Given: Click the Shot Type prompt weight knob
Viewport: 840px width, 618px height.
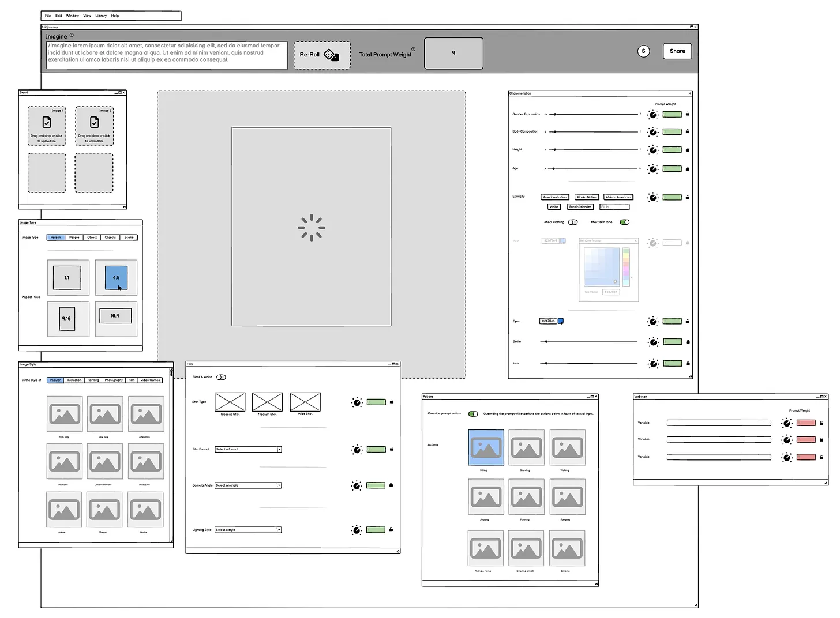Looking at the screenshot, I should (x=357, y=402).
